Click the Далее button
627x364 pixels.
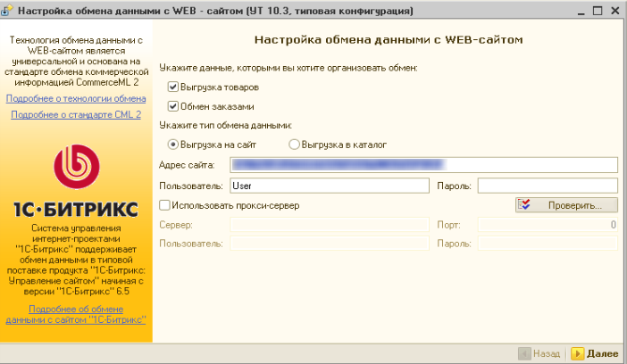pos(595,354)
